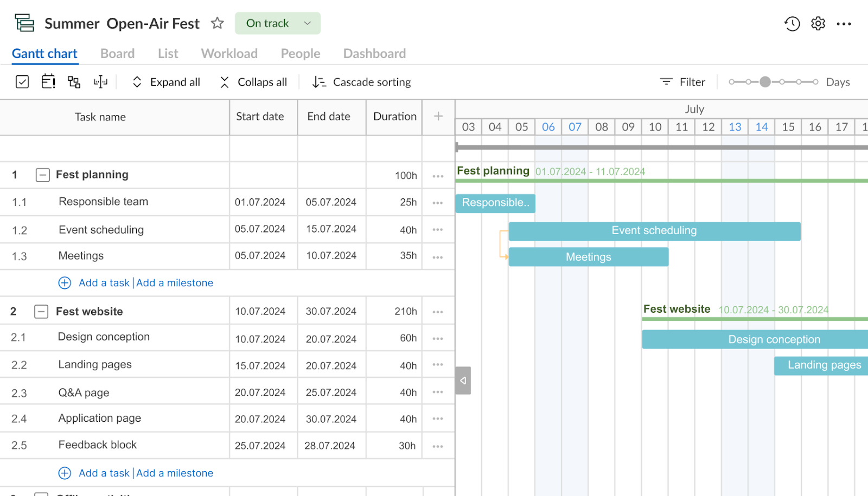Star the Summer Open-Air Fest project
The image size is (868, 496).
pos(218,23)
